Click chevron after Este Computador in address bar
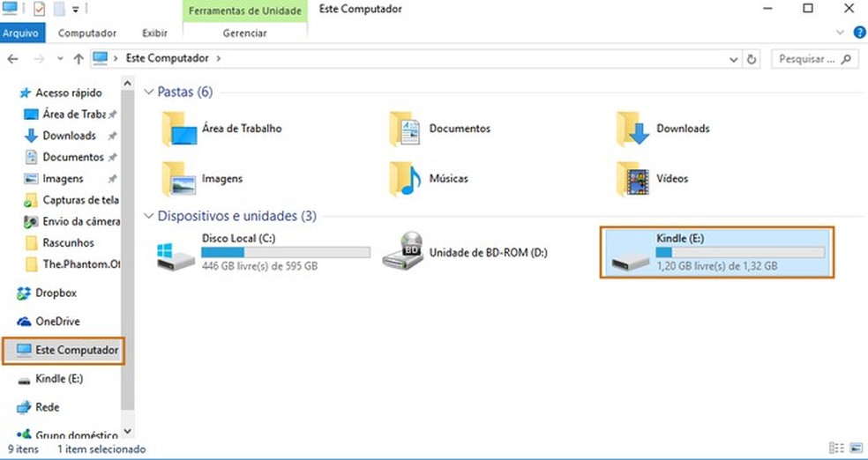 (219, 58)
